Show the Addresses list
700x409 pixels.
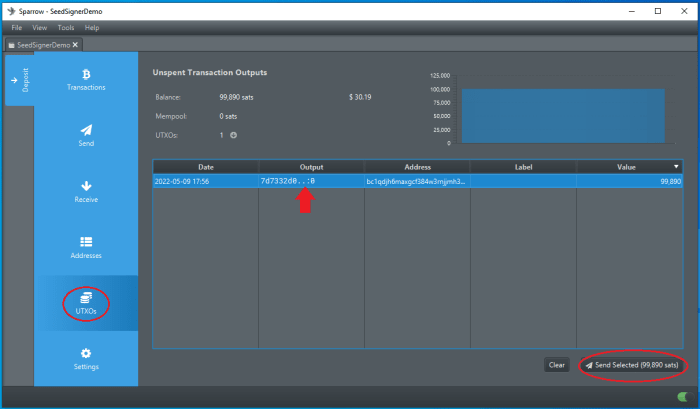[x=86, y=247]
